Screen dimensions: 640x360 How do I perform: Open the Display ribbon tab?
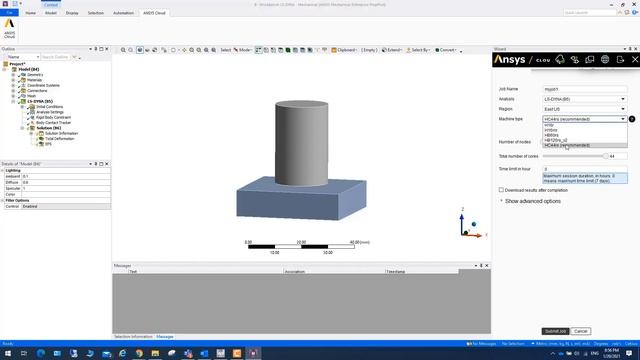[x=72, y=13]
